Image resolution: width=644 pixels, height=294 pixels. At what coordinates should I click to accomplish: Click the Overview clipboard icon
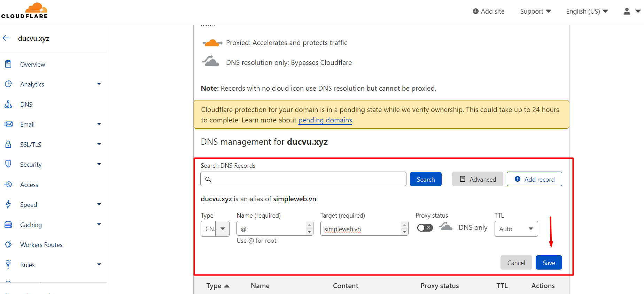[8, 64]
